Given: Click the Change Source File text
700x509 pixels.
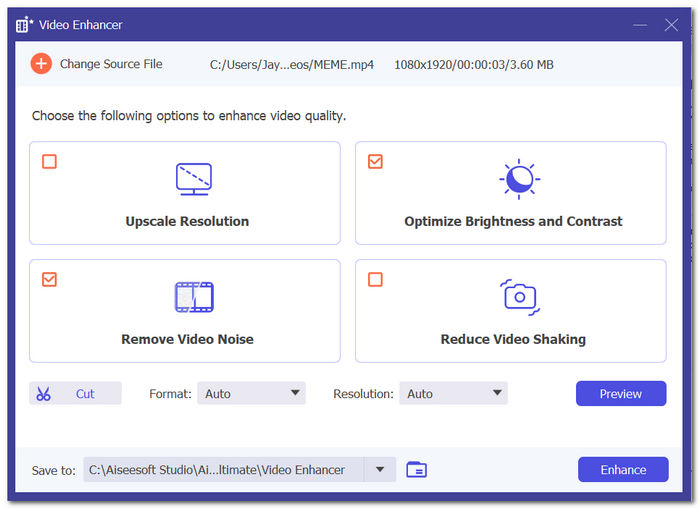Looking at the screenshot, I should pyautogui.click(x=110, y=64).
